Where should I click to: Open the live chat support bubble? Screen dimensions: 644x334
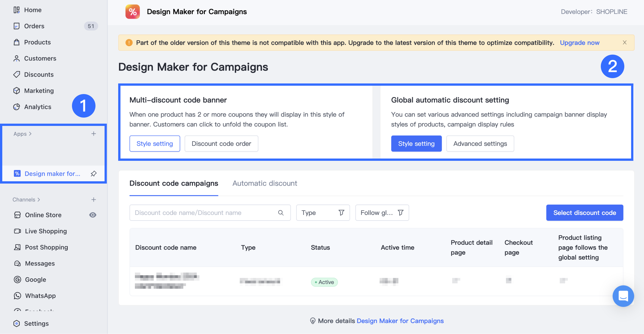pyautogui.click(x=623, y=296)
